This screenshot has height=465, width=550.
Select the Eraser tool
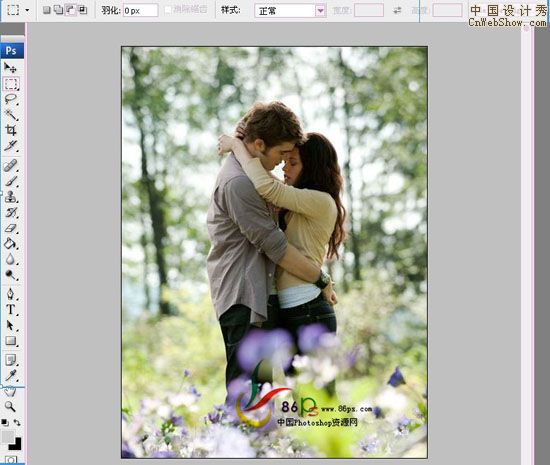pos(11,228)
